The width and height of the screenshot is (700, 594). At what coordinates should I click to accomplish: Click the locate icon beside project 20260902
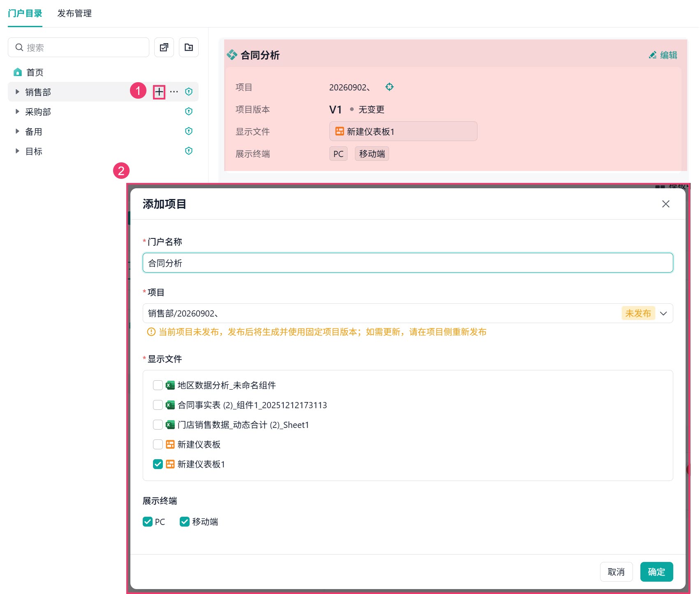[389, 87]
